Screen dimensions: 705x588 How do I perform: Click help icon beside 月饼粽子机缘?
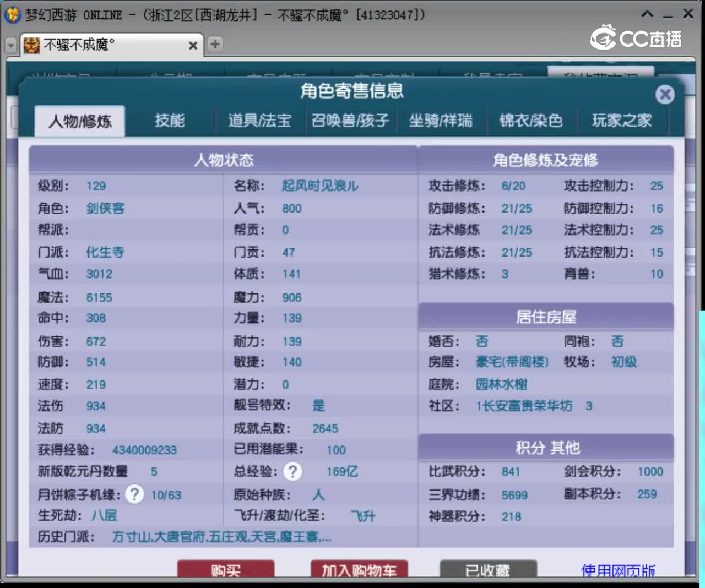[134, 494]
